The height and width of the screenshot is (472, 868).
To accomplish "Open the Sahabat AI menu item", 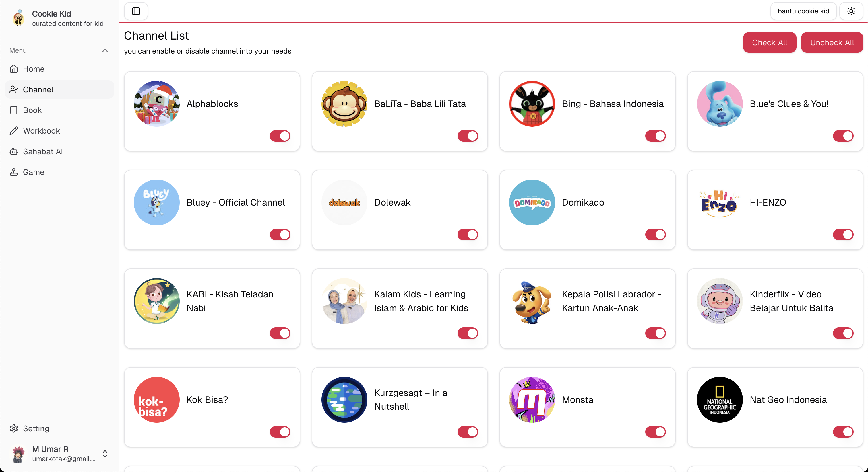I will pyautogui.click(x=59, y=151).
